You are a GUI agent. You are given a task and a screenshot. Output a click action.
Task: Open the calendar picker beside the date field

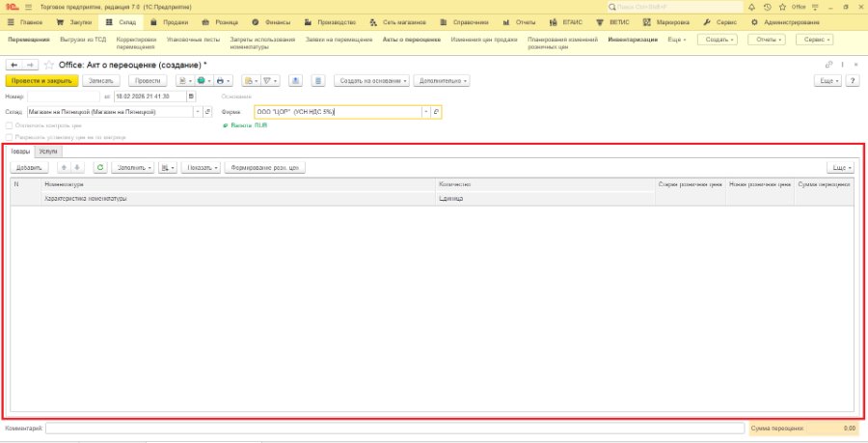click(191, 97)
